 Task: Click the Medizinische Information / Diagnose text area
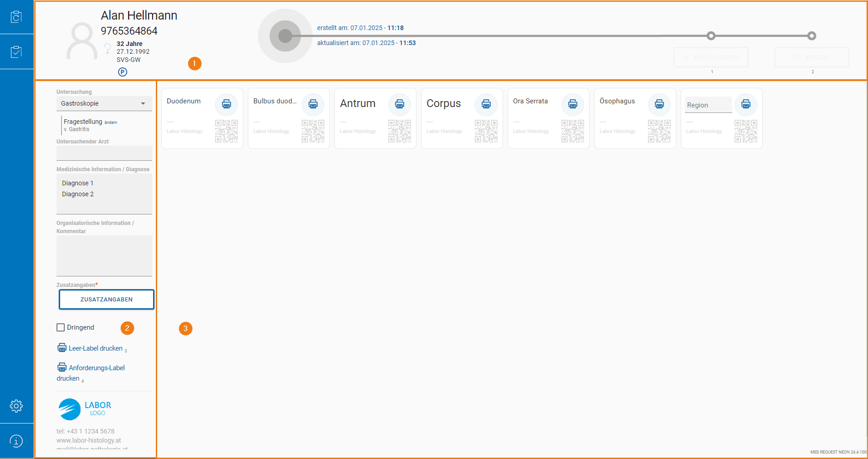coord(104,194)
